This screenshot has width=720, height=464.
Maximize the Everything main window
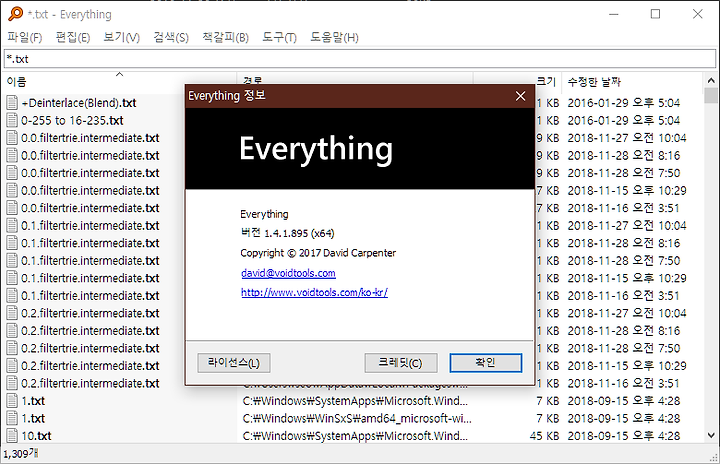655,14
